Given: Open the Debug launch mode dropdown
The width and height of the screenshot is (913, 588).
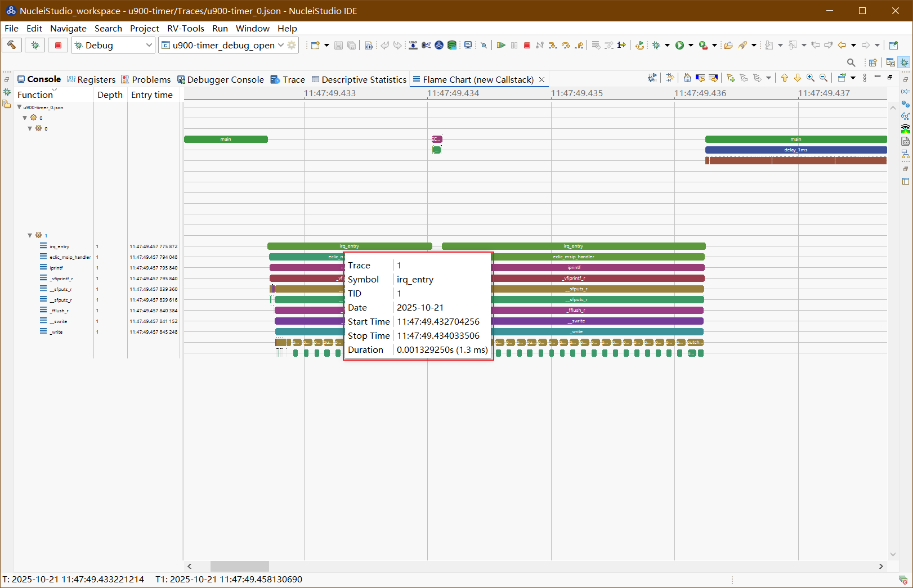Looking at the screenshot, I should click(x=149, y=45).
